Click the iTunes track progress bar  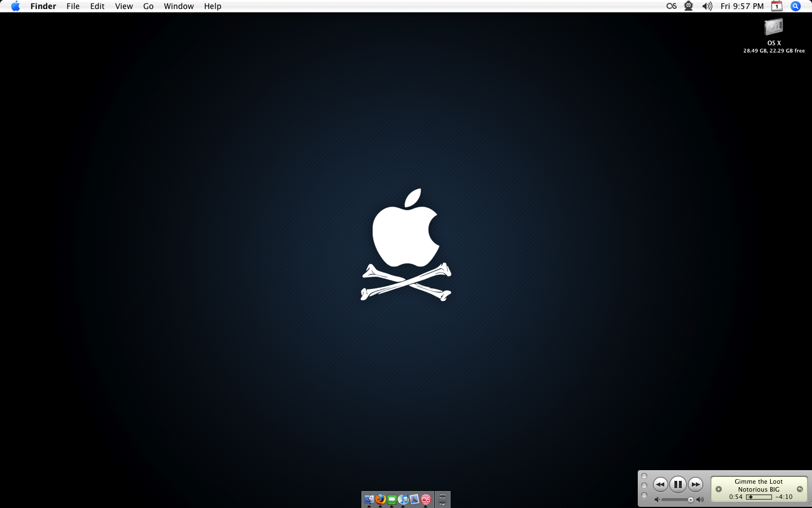[759, 497]
